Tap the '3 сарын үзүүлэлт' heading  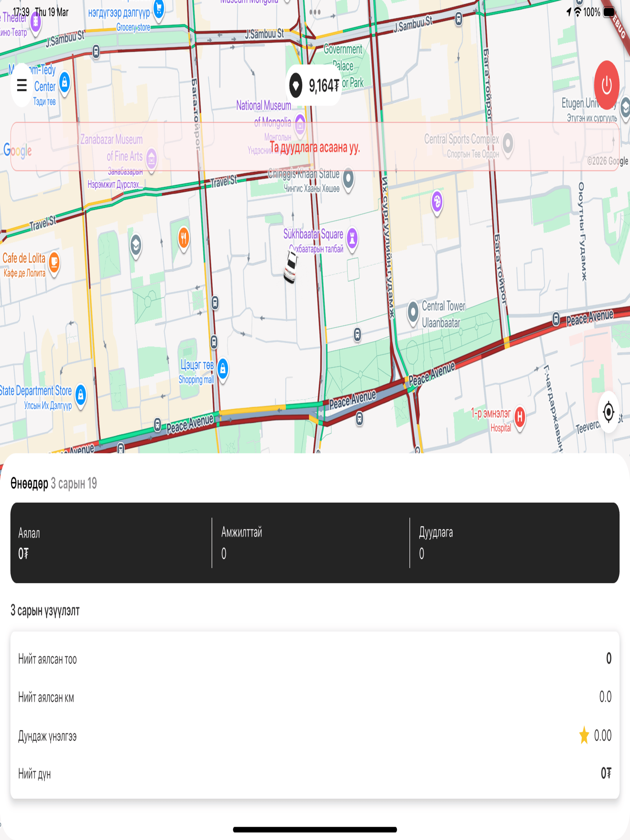point(45,610)
